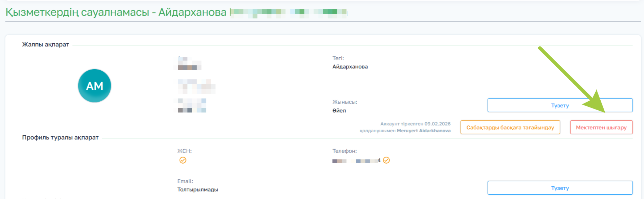Click the email value Толтырылмады
This screenshot has height=199, width=644.
pyautogui.click(x=197, y=190)
